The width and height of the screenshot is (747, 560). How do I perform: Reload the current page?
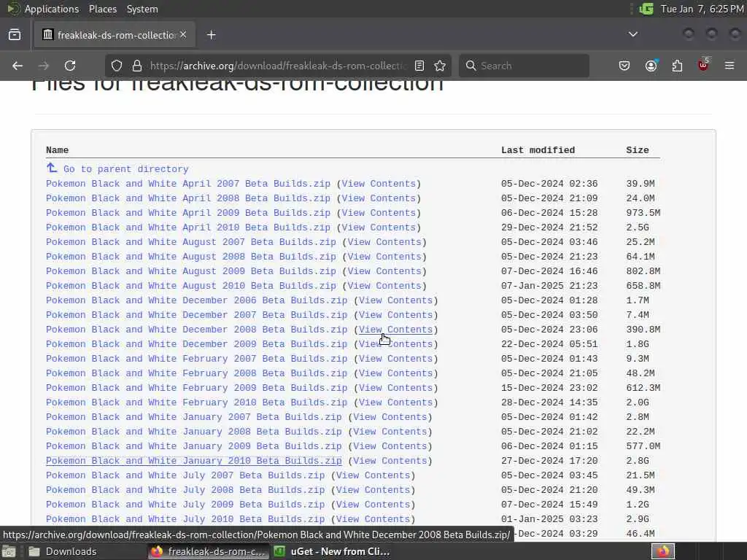(70, 66)
